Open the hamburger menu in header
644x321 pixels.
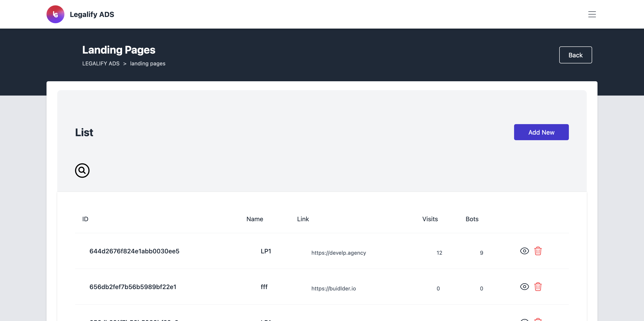click(592, 14)
